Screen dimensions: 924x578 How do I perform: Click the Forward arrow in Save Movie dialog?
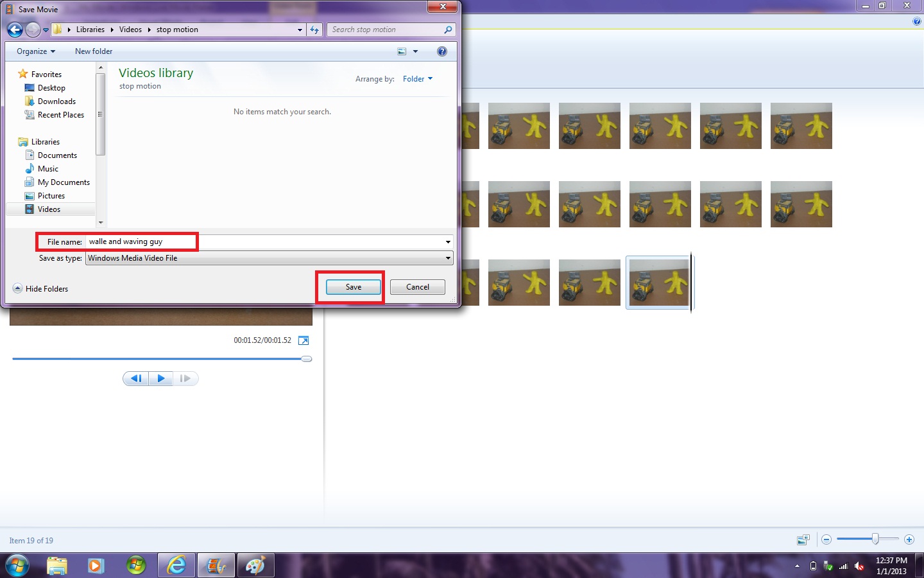pyautogui.click(x=33, y=30)
